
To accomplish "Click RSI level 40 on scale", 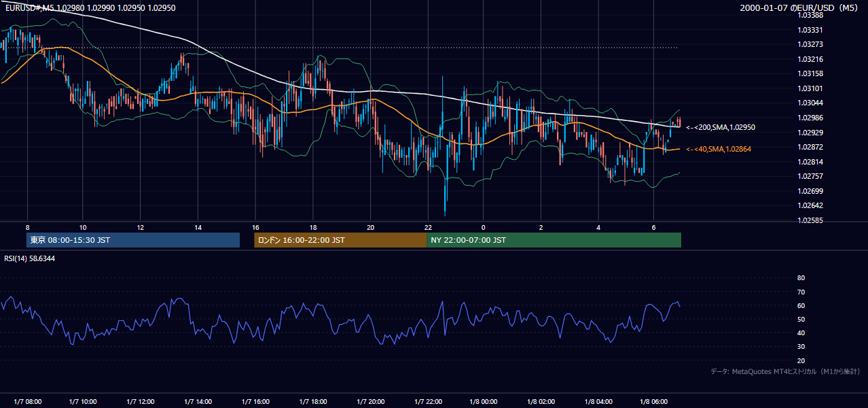I will [801, 333].
